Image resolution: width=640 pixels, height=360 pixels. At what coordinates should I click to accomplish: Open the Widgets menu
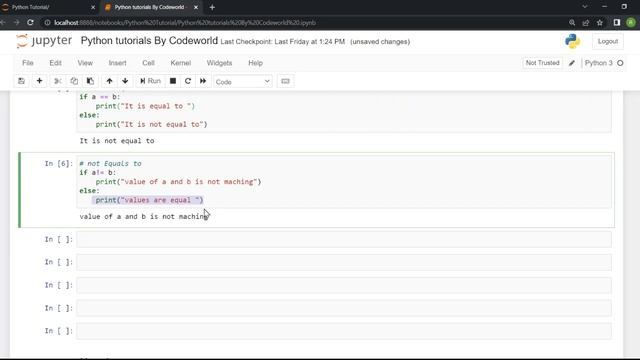(219, 63)
